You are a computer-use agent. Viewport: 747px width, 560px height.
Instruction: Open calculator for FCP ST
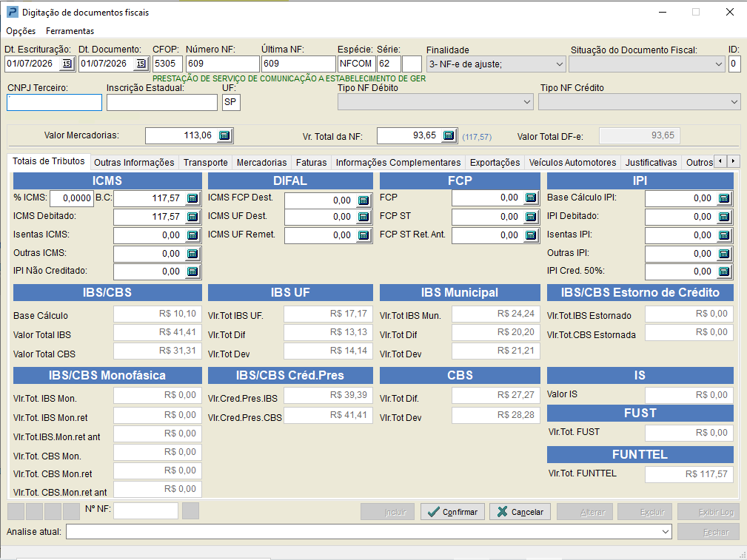531,217
